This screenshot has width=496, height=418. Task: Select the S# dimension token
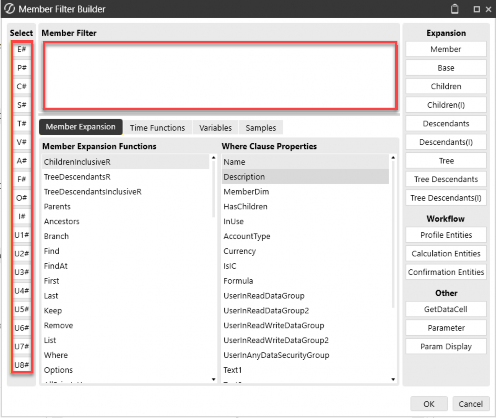[x=22, y=105]
